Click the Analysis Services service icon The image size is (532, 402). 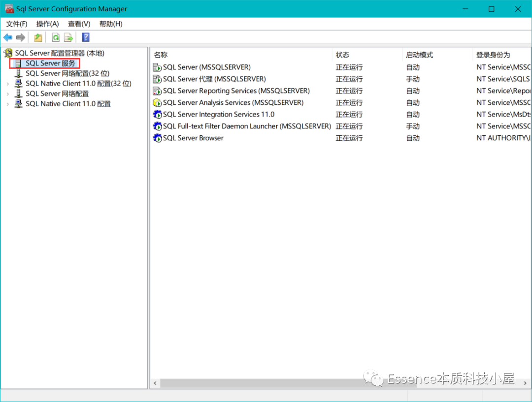157,102
